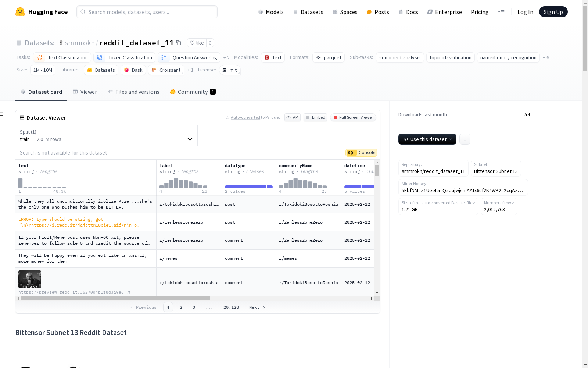Click the named-entity-recognition sub-task tag
The image size is (588, 368).
coord(508,57)
